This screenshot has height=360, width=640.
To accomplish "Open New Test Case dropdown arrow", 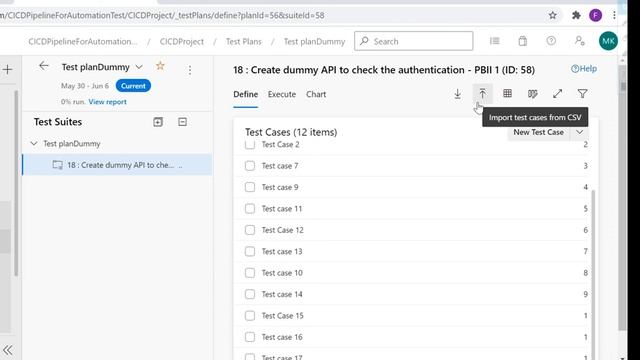I will 580,132.
